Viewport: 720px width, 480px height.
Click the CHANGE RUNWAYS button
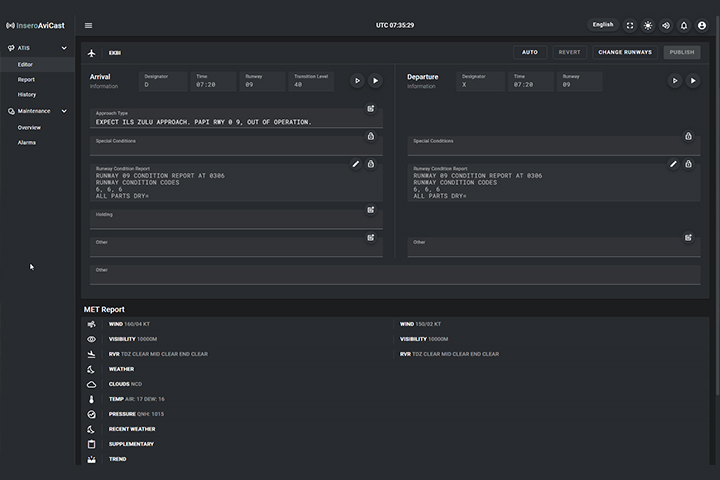coord(625,52)
